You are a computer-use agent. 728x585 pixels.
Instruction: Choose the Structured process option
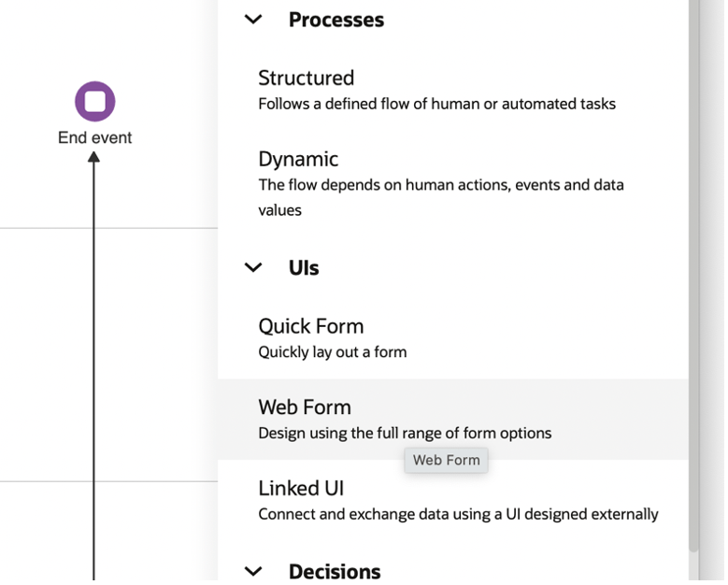pyautogui.click(x=306, y=78)
